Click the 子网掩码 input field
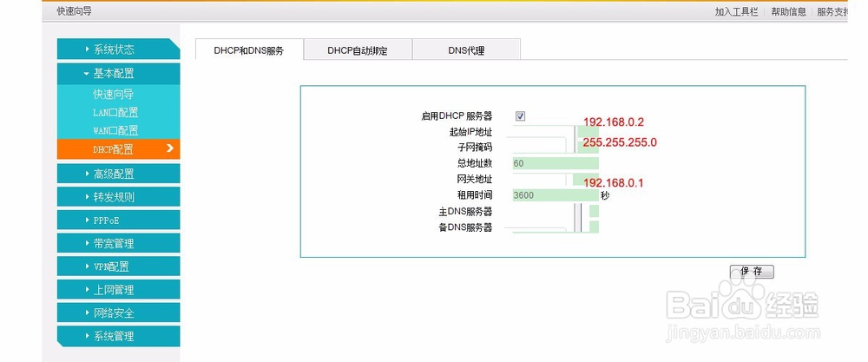Screen dimensions: 868x362 coord(556,148)
